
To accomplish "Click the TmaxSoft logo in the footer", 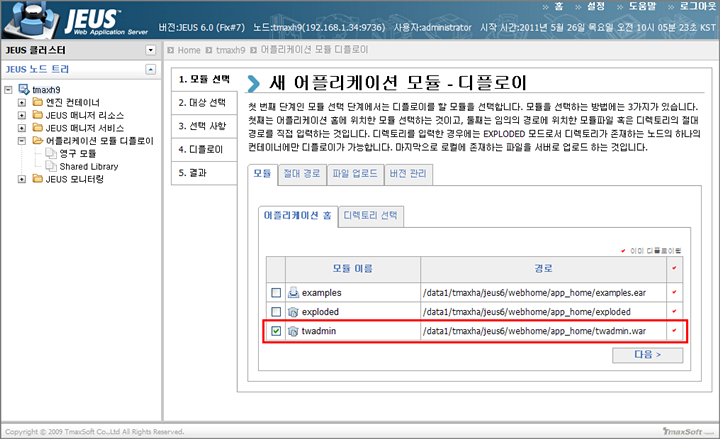I will point(689,431).
